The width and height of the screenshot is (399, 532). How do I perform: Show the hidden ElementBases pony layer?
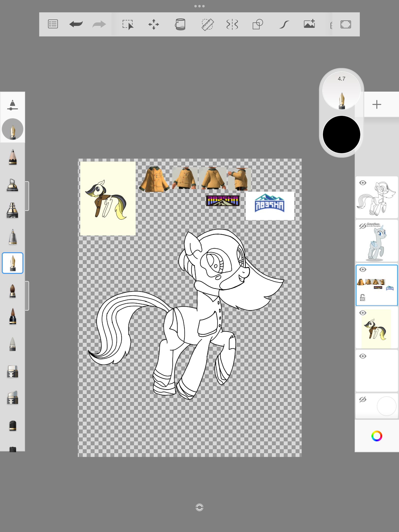click(363, 226)
